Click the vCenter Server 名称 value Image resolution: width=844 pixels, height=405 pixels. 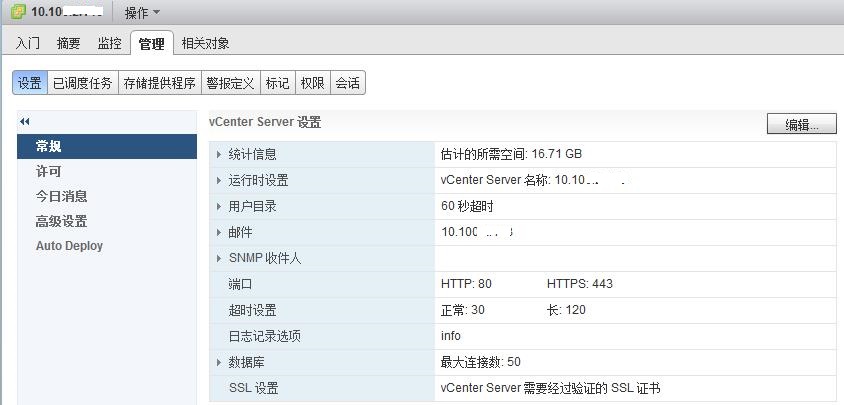(533, 180)
